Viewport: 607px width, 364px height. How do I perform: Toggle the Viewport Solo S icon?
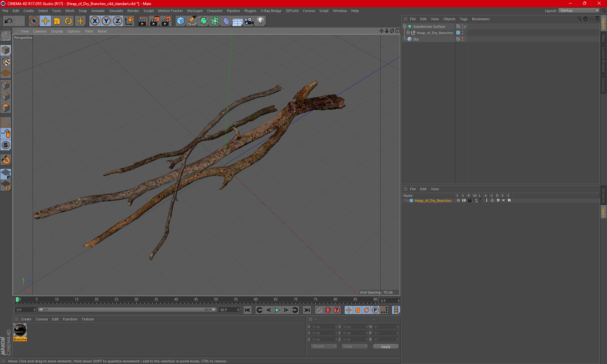click(x=6, y=145)
